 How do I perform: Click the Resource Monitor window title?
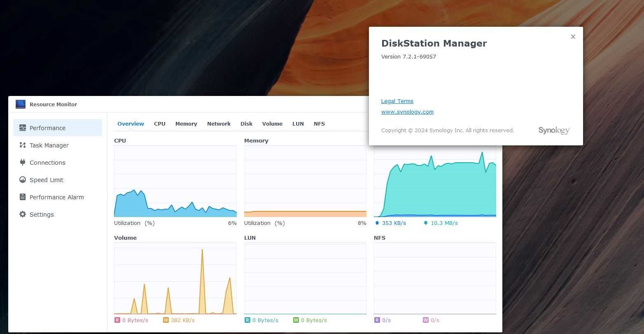point(53,104)
